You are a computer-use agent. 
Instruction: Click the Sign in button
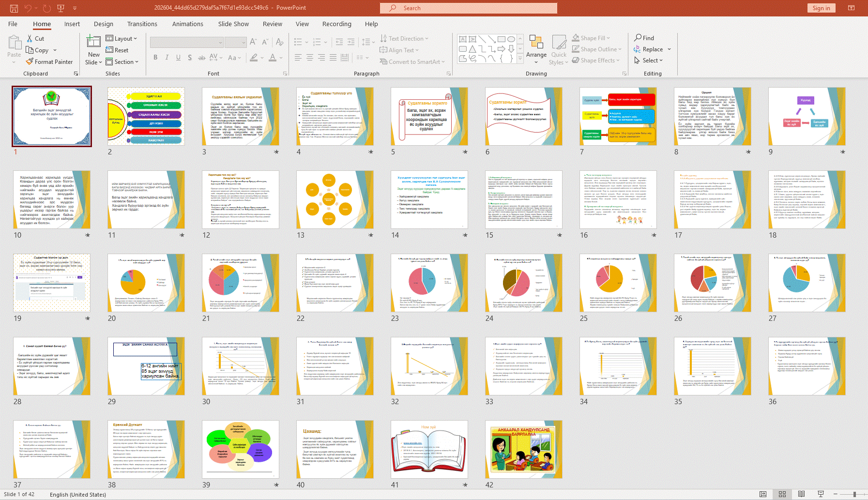tap(821, 8)
